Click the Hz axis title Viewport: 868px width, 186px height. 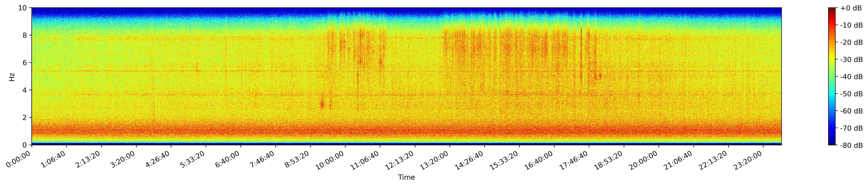coord(12,77)
